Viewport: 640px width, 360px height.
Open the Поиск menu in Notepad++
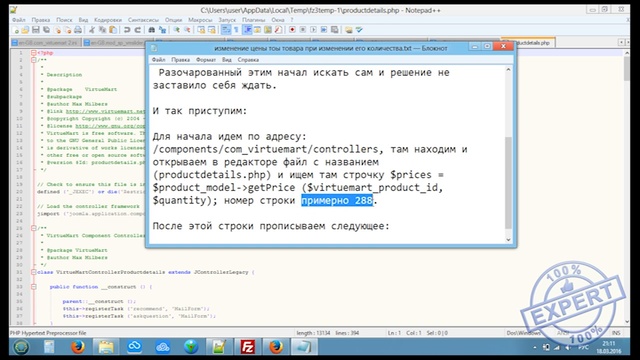(x=64, y=20)
